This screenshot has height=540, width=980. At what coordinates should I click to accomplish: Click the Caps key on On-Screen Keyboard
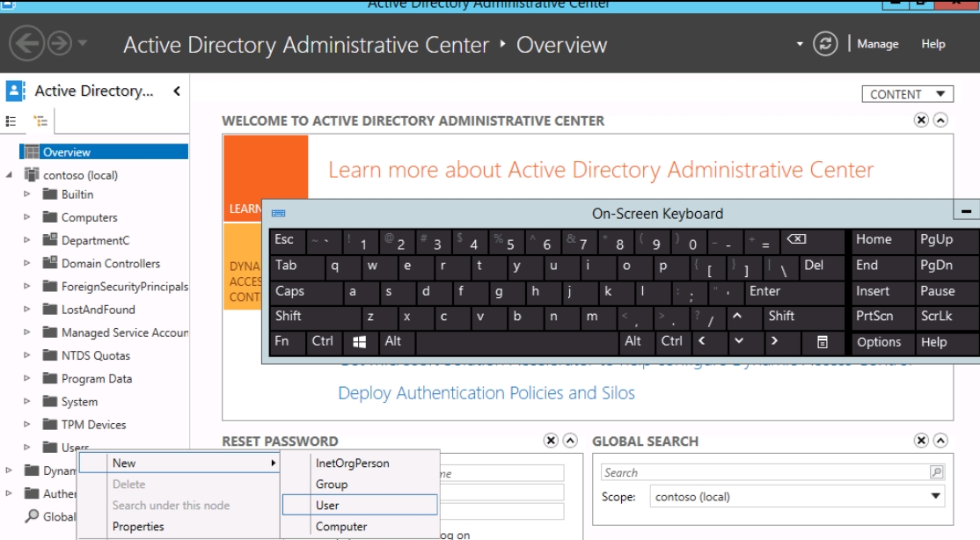pos(305,291)
